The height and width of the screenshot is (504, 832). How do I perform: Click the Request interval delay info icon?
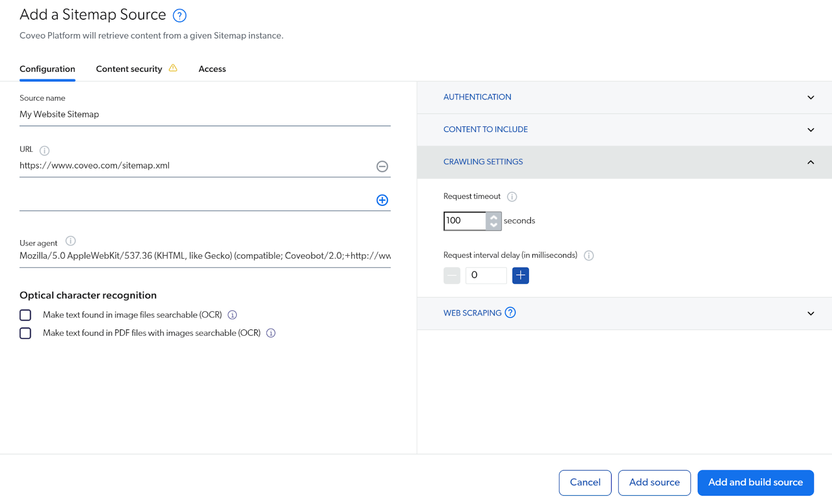[x=589, y=256]
